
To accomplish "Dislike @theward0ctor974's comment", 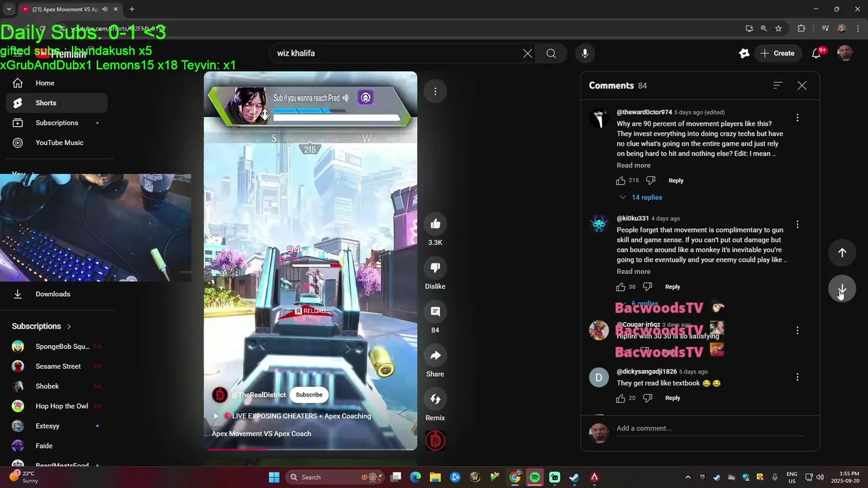I will [x=651, y=180].
